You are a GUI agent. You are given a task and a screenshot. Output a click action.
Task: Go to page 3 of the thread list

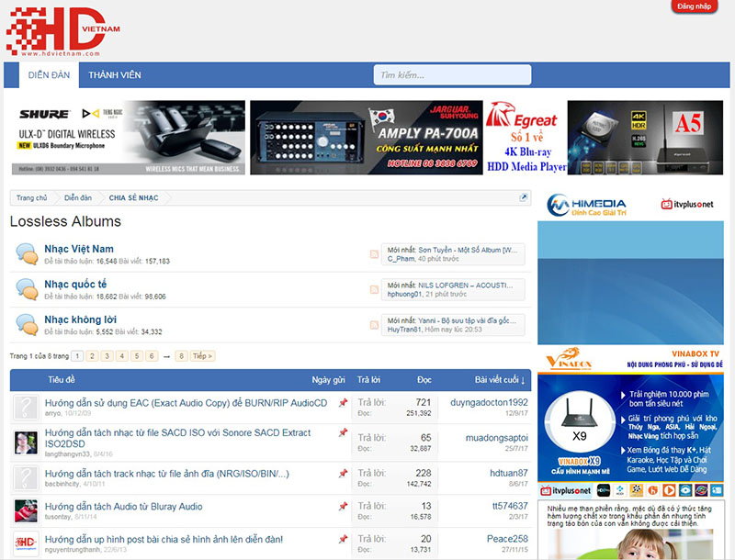[107, 356]
